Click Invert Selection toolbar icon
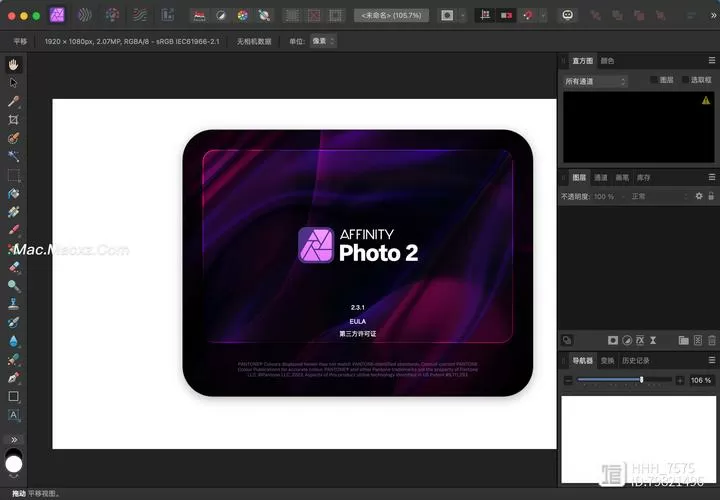 click(336, 16)
